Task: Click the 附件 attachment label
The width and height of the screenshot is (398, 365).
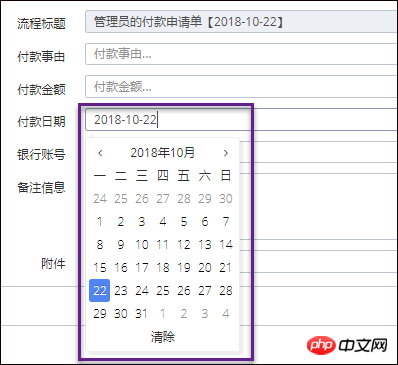Action: click(x=53, y=264)
